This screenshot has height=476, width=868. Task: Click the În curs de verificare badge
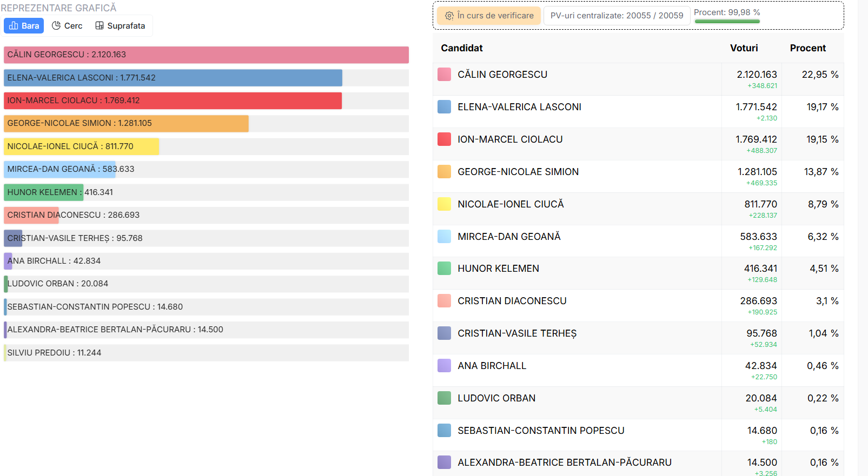[489, 16]
